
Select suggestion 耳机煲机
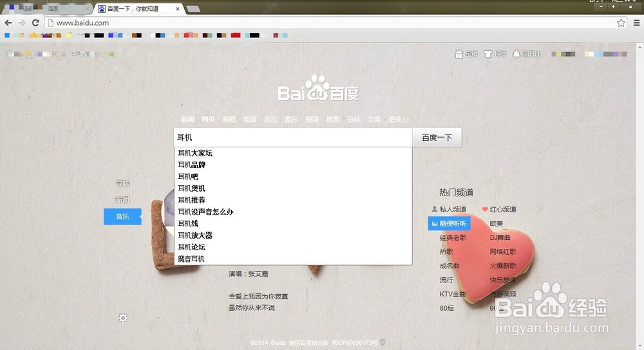click(293, 189)
